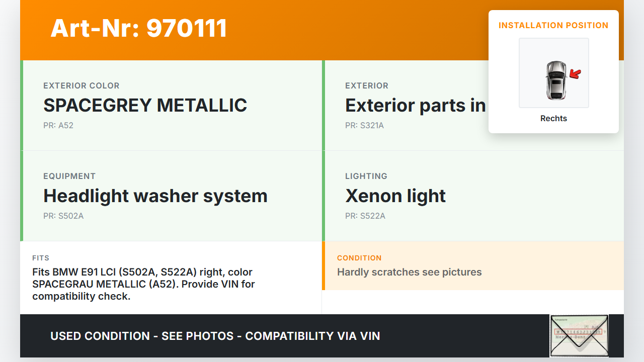Open the VIN envelope thumbnail

[x=579, y=335]
